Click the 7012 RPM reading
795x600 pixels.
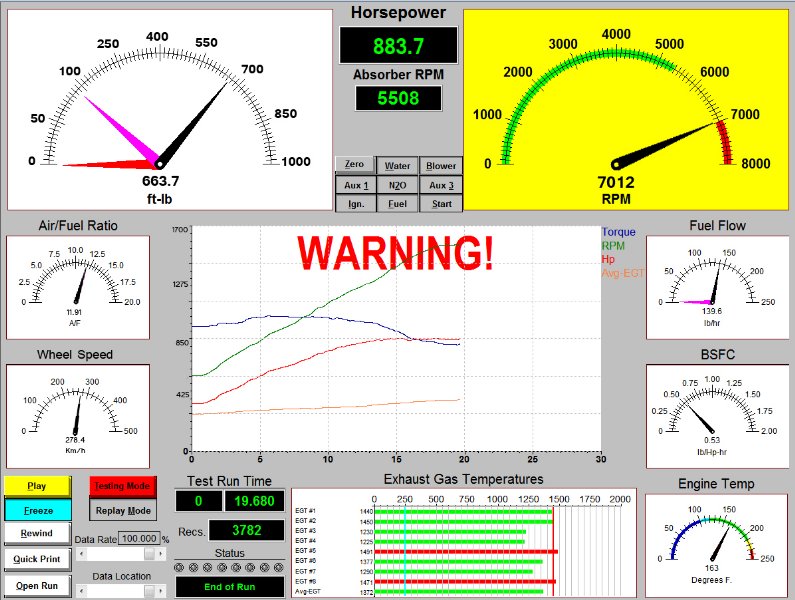coord(616,182)
